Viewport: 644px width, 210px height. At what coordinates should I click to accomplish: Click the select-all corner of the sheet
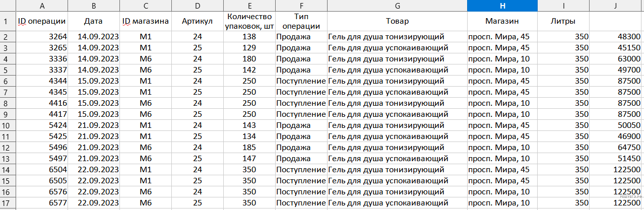tap(8, 6)
